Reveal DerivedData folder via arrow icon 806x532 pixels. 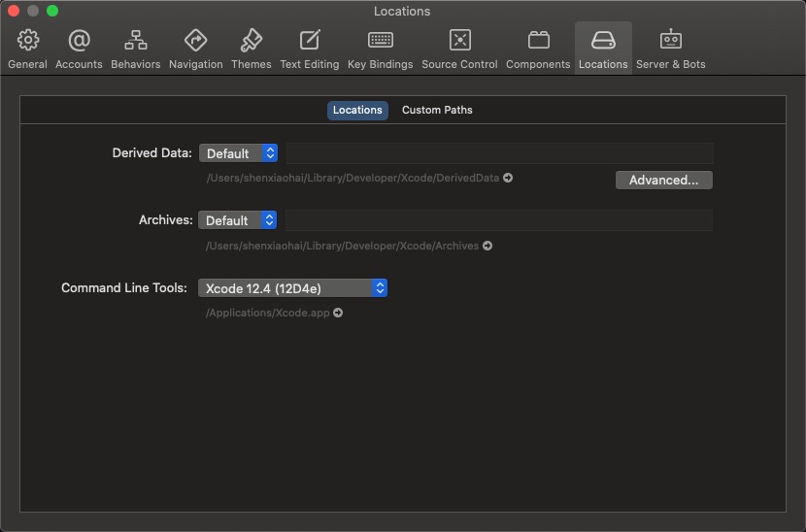[508, 178]
